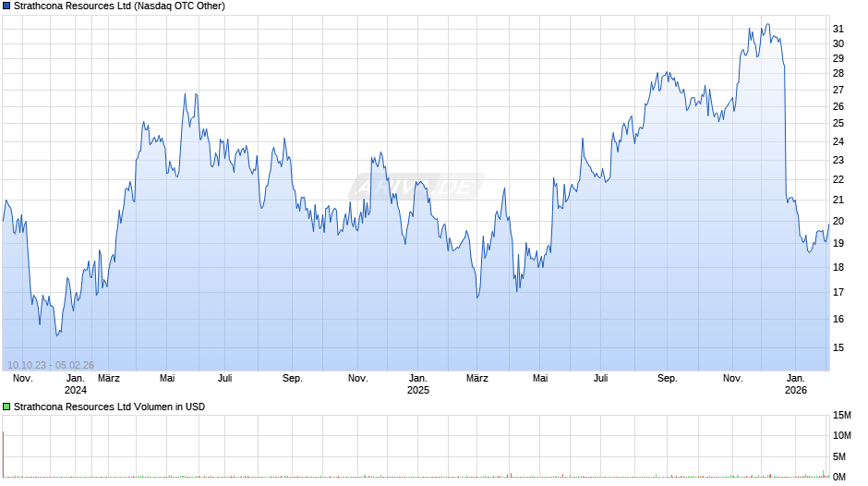Click the price axis label 25

pos(838,123)
